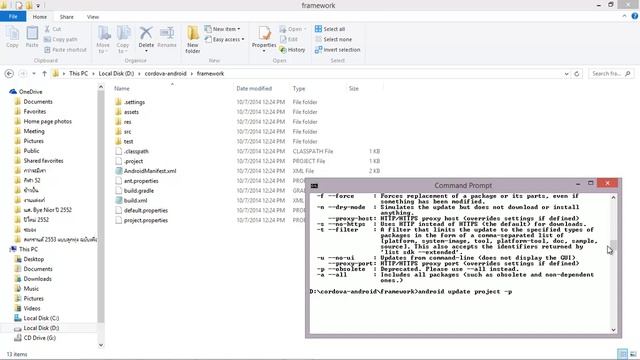Click Invert selection in ribbon
The width and height of the screenshot is (640, 360).
(x=338, y=49)
